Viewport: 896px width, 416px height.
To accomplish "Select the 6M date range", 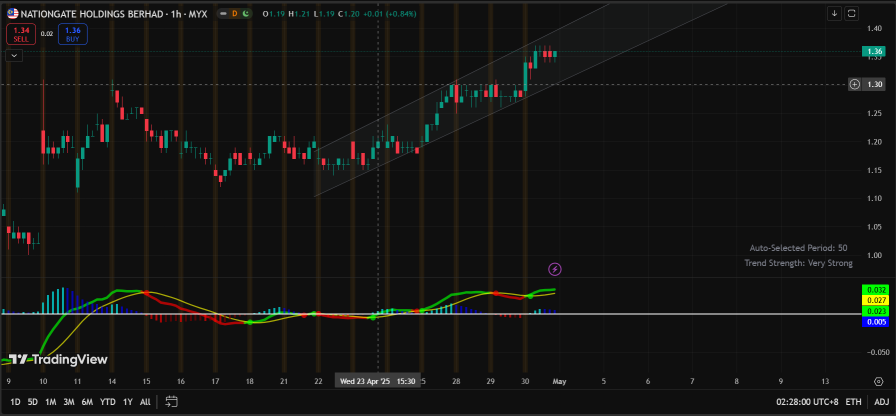I will click(x=87, y=402).
